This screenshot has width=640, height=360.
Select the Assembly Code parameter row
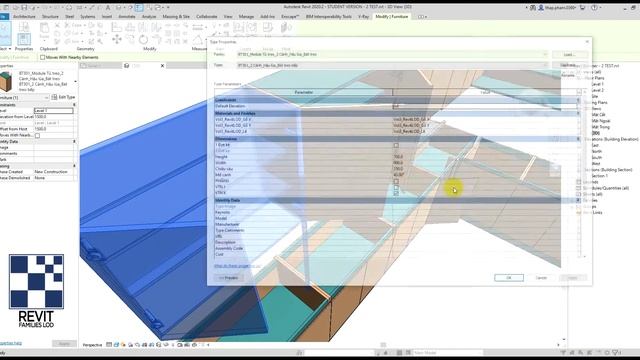point(396,248)
